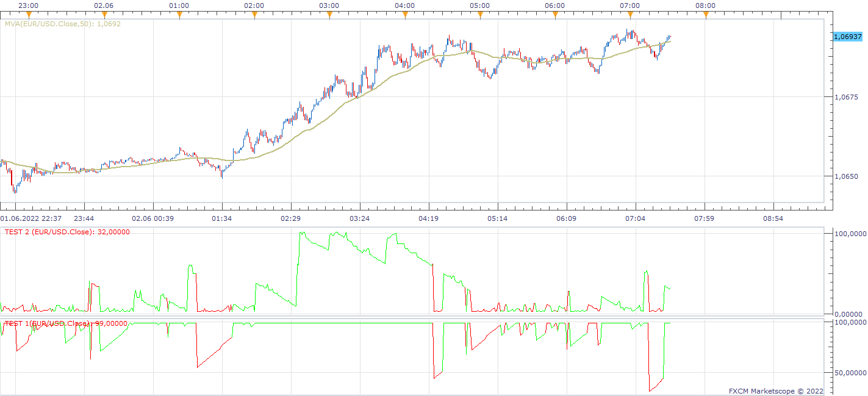This screenshot has height=396, width=868.
Task: Click the 1,0675 price axis label
Action: pyautogui.click(x=845, y=96)
